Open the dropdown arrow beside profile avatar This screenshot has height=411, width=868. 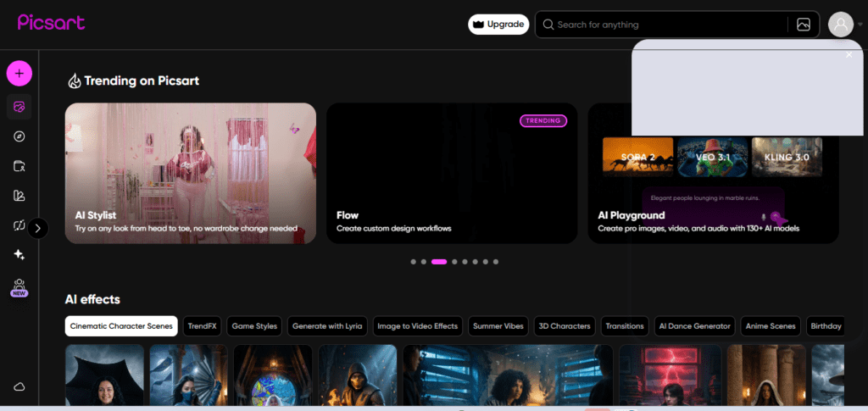(x=860, y=25)
